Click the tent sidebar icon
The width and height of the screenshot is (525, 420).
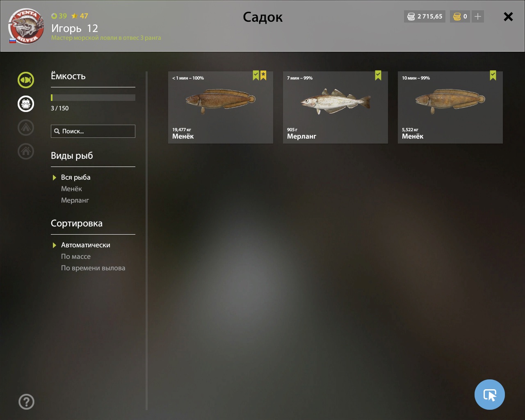[x=26, y=128]
